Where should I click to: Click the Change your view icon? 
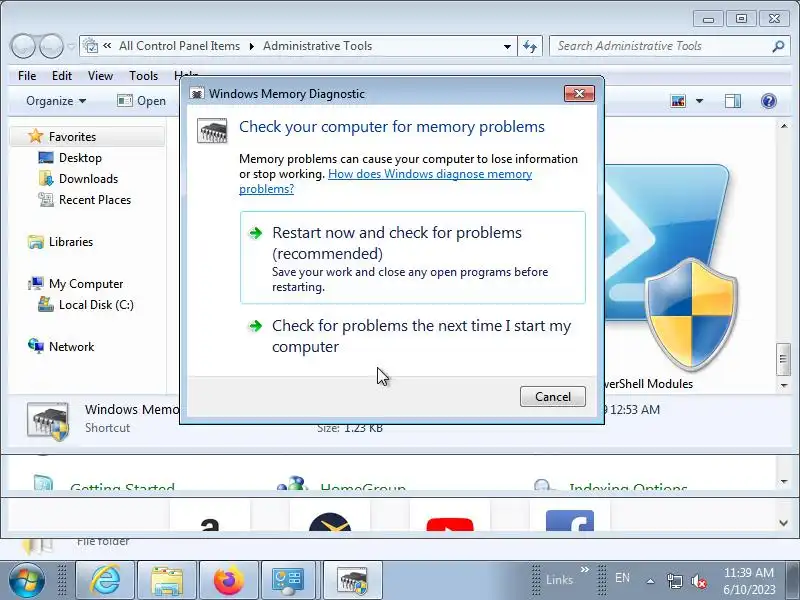coord(678,101)
